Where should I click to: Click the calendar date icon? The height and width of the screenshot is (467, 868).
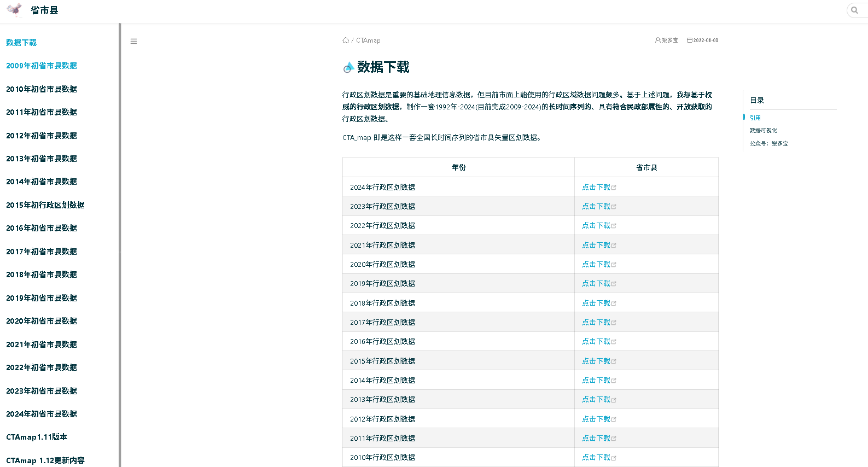coord(690,40)
